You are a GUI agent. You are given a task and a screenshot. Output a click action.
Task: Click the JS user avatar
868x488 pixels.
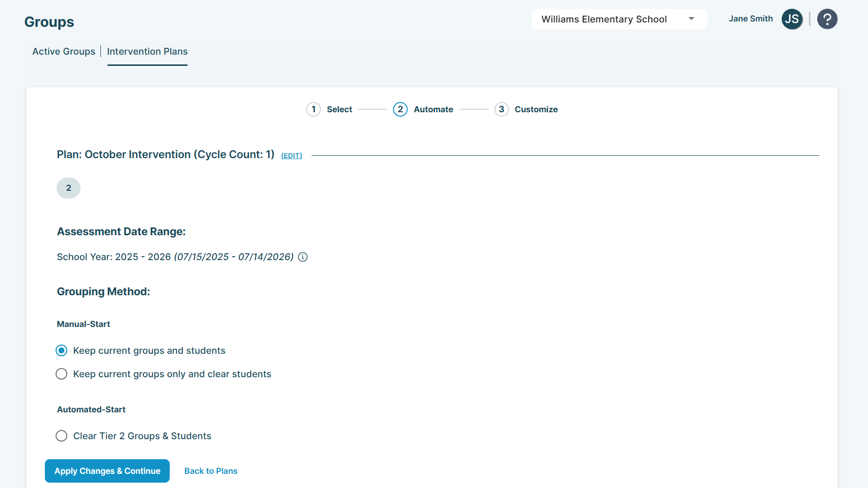click(x=792, y=19)
